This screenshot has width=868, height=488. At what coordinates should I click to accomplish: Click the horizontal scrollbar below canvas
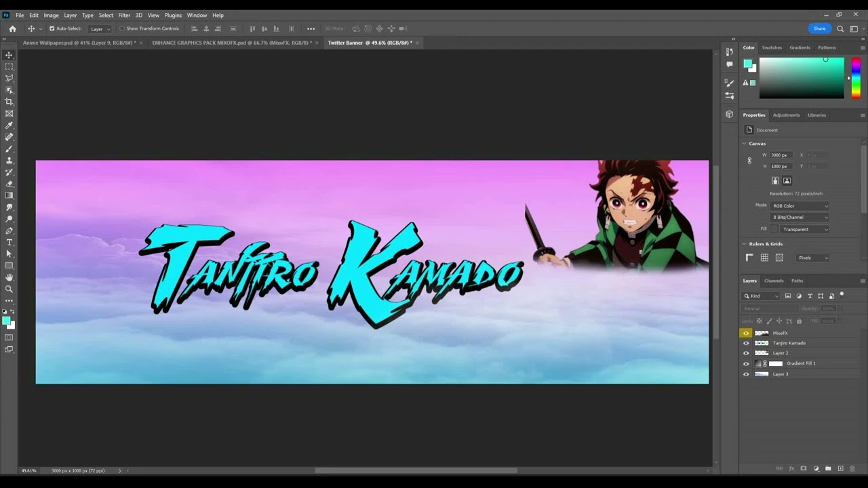point(416,470)
